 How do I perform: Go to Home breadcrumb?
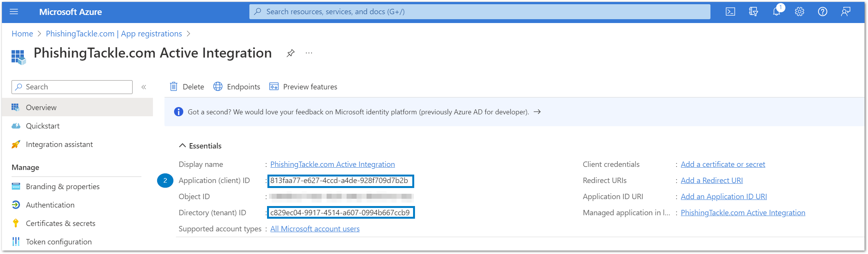pyautogui.click(x=22, y=34)
